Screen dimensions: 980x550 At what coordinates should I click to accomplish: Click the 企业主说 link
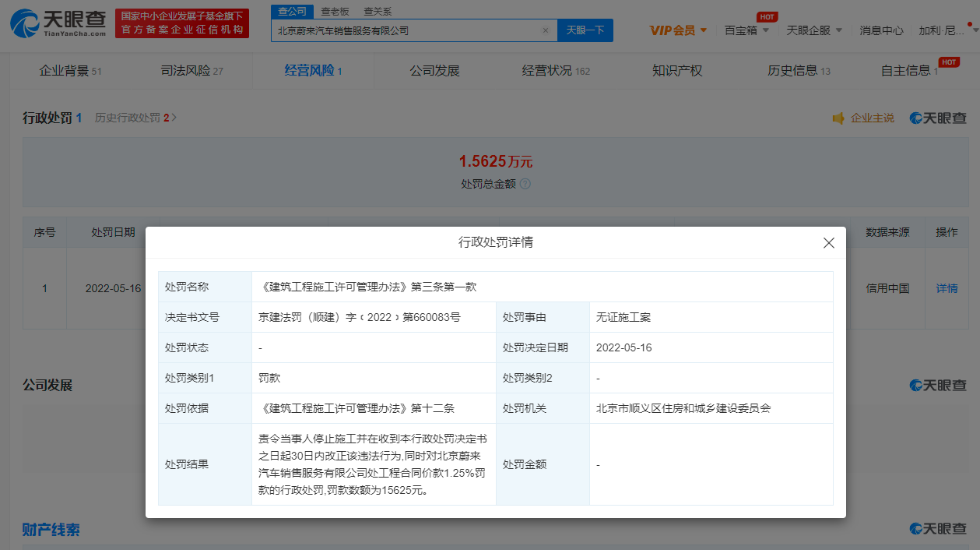pos(872,118)
